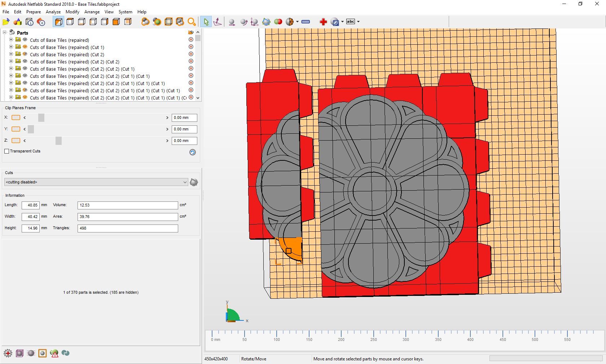Open the Analyze menu

coord(53,12)
